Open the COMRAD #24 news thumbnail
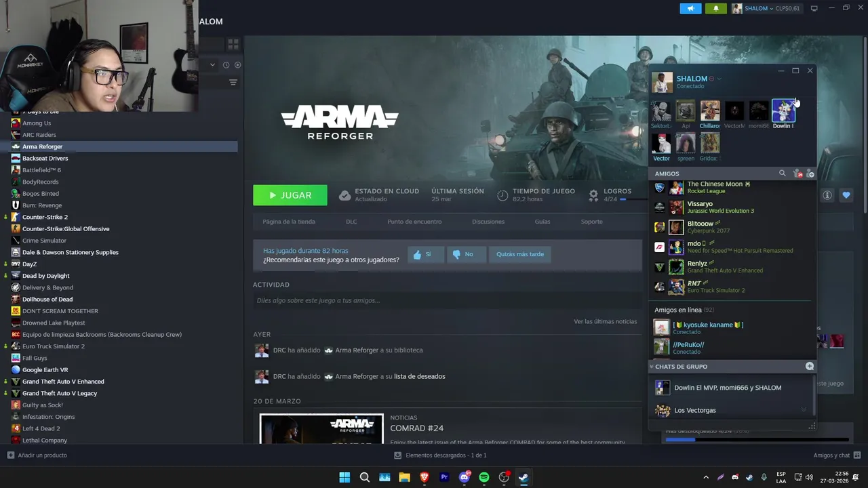The width and height of the screenshot is (868, 488). click(321, 429)
